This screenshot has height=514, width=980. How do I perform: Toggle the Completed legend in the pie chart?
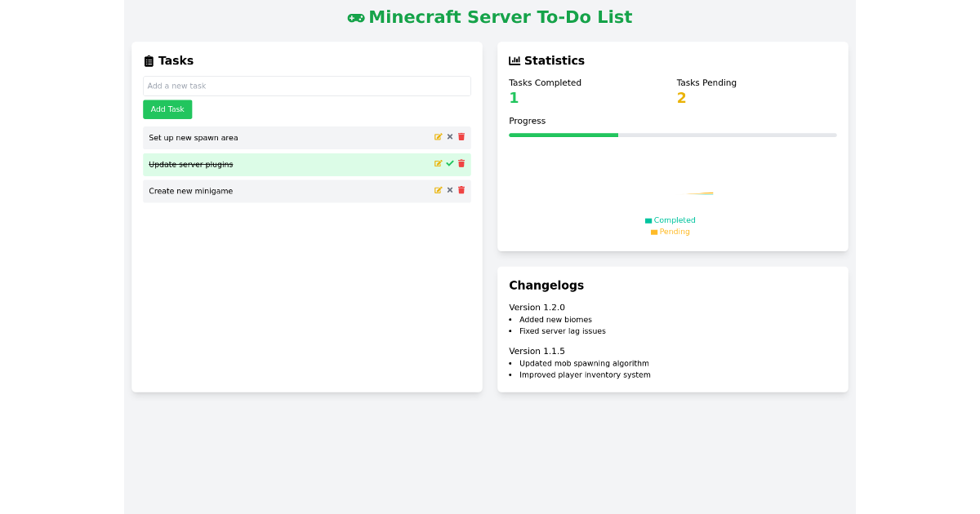[670, 219]
